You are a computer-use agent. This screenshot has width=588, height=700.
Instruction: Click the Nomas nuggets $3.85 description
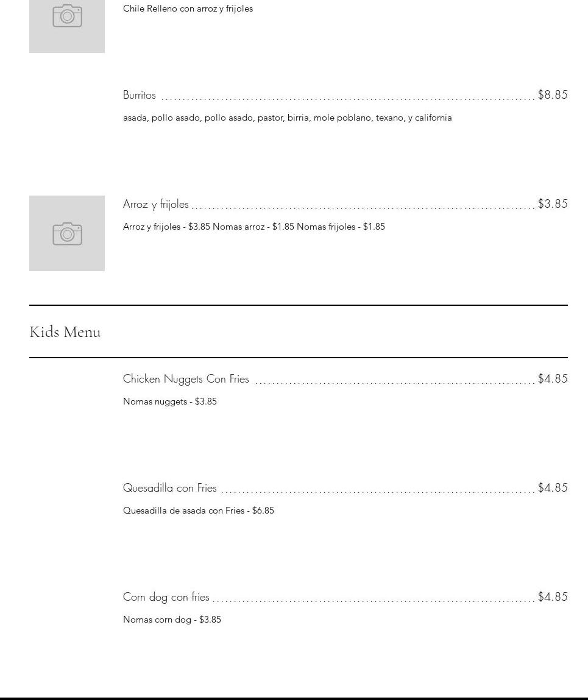(170, 401)
